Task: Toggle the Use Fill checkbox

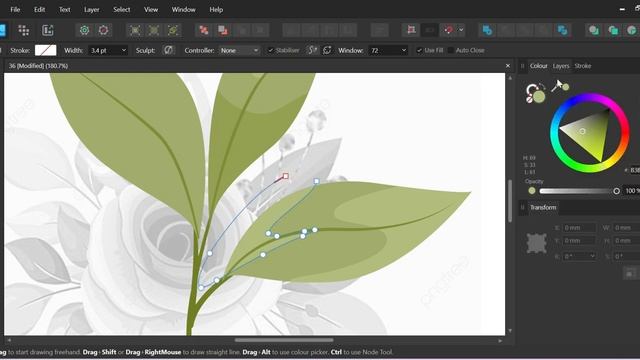Action: (419, 50)
